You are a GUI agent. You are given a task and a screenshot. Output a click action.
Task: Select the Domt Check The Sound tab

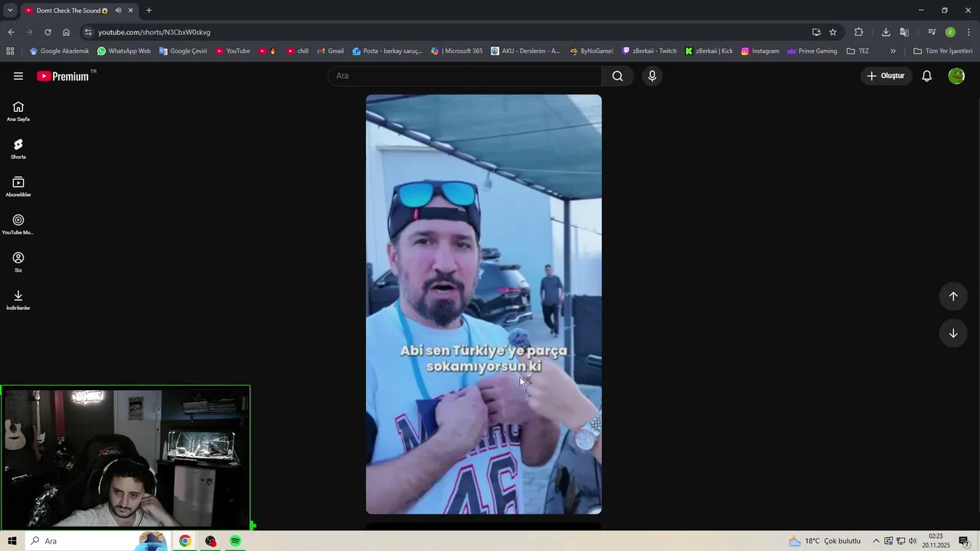point(79,11)
